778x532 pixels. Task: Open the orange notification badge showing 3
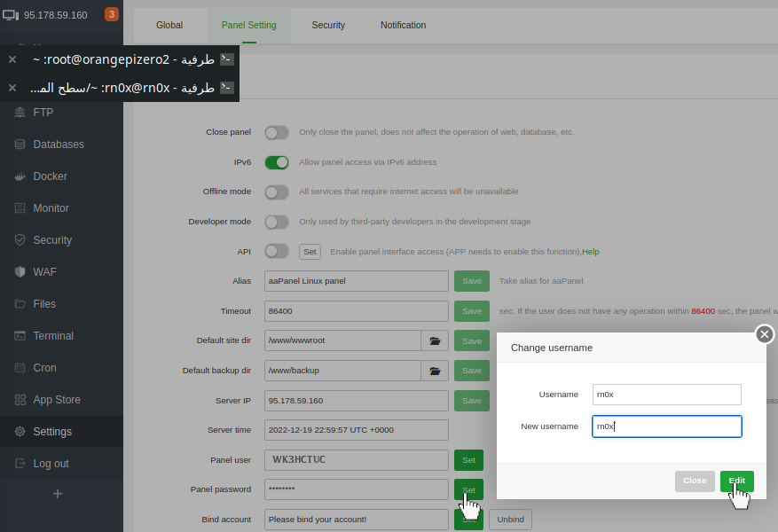(112, 14)
